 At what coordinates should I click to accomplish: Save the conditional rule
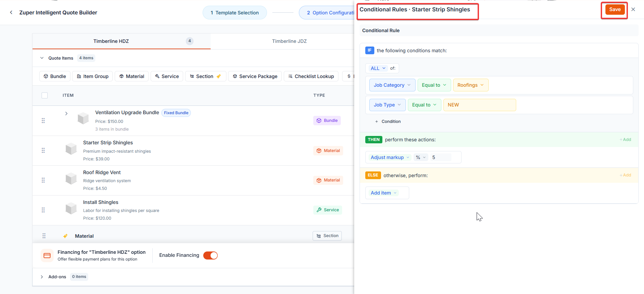(615, 9)
